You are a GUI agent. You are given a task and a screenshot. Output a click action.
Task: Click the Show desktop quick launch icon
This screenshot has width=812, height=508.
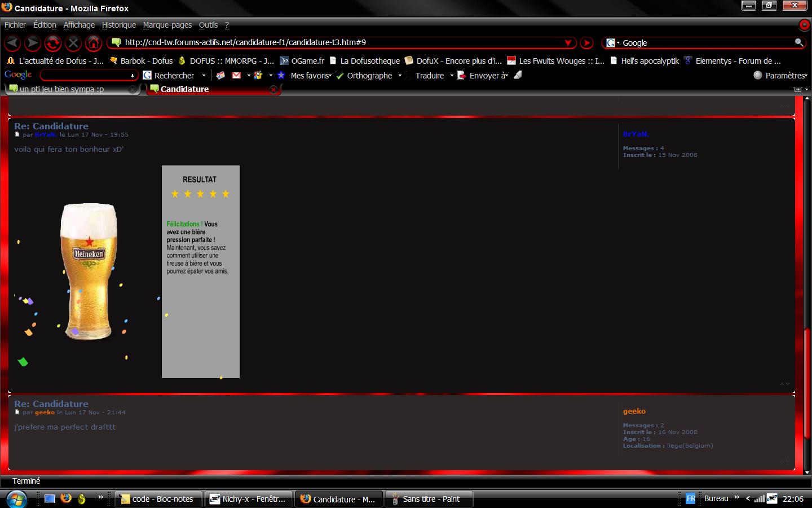pyautogui.click(x=50, y=498)
